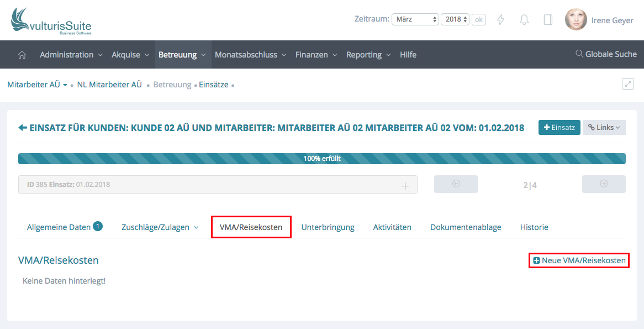Click the lightning bolt quick actions icon
This screenshot has width=644, height=329.
[x=501, y=20]
